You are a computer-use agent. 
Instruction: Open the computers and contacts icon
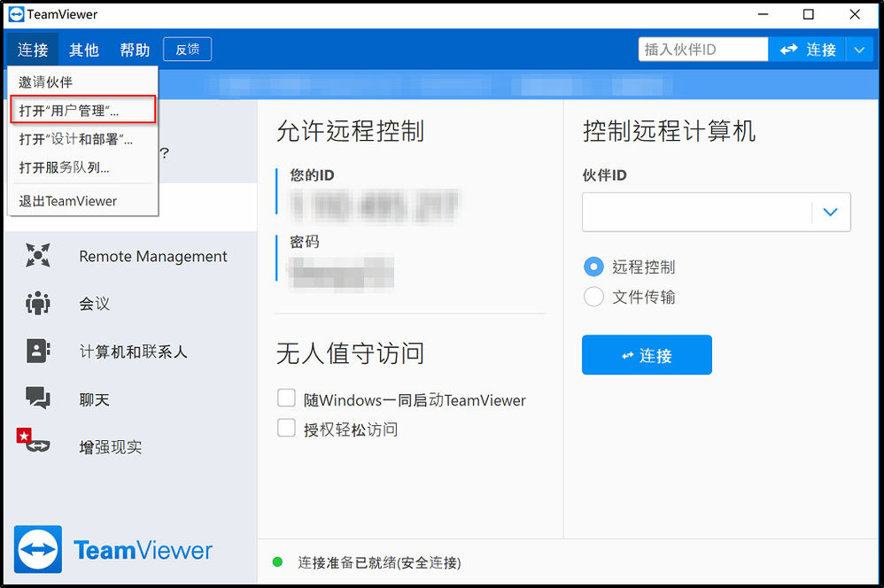tap(38, 351)
